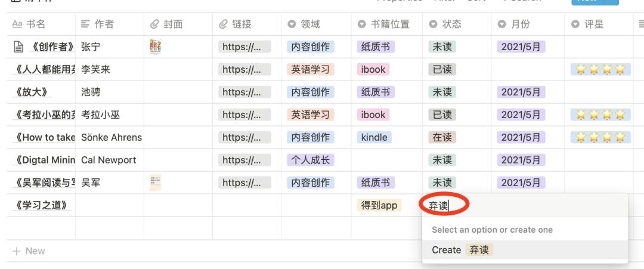Click the text-lines icon beside 作者 header
Viewport: 644px width, 269px height.
tap(85, 24)
